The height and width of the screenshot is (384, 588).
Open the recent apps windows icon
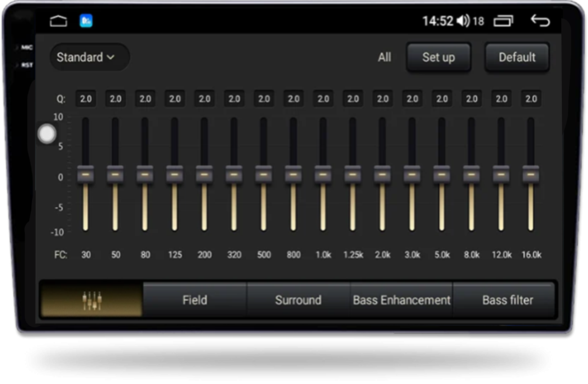pos(503,21)
